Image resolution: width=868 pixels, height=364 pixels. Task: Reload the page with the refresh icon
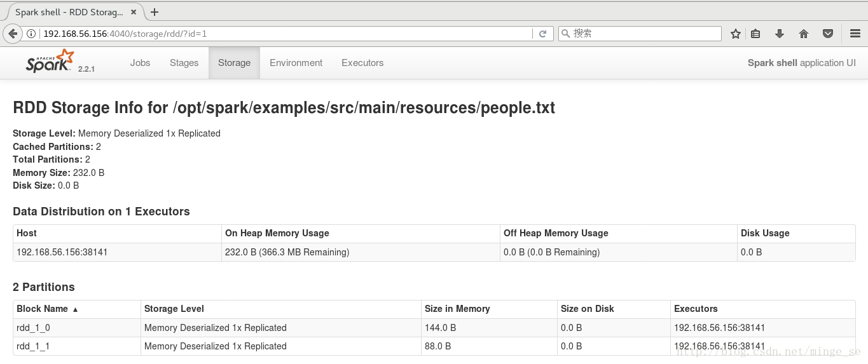pos(542,34)
